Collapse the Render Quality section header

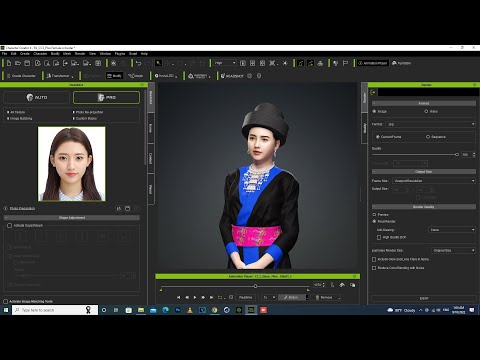(x=424, y=207)
